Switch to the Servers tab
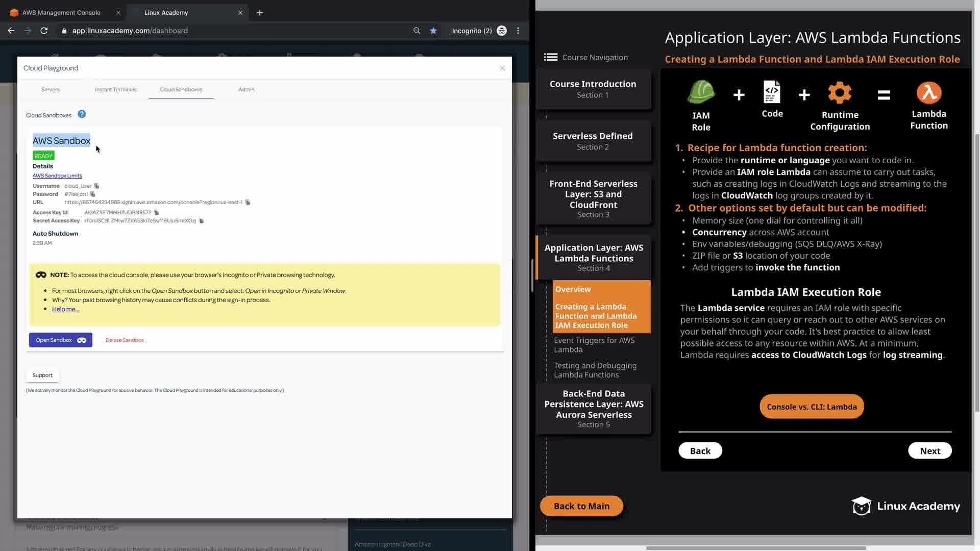This screenshot has height=551, width=980. pos(51,89)
